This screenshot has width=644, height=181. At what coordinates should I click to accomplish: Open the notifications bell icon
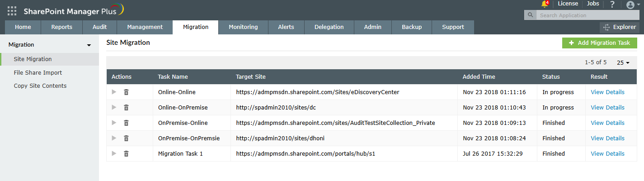point(545,4)
